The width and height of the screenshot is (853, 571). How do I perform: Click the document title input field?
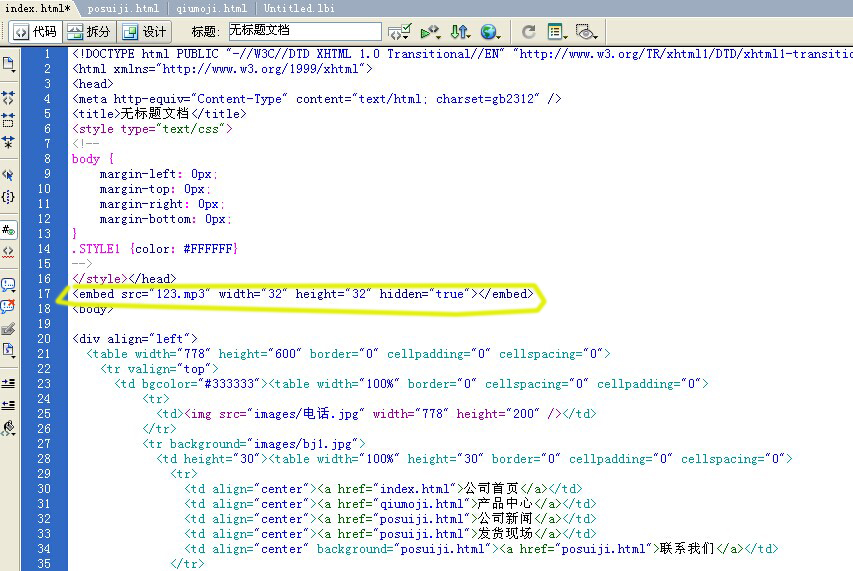[x=305, y=31]
